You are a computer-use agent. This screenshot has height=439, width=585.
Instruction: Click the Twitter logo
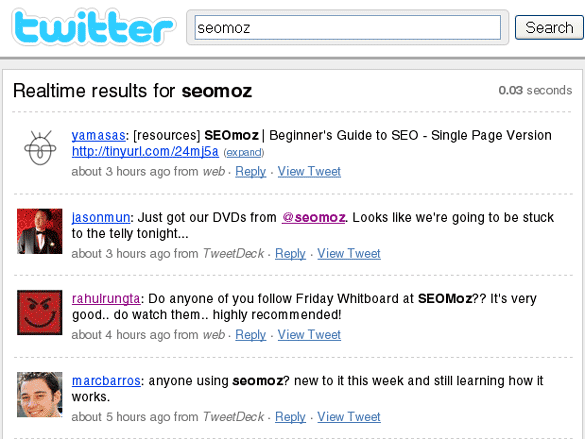pos(93,27)
